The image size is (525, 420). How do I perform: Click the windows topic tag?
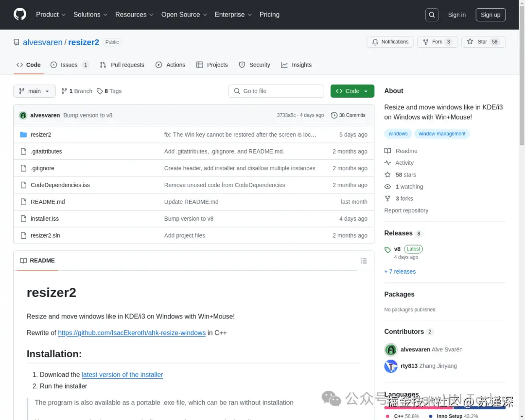point(398,134)
